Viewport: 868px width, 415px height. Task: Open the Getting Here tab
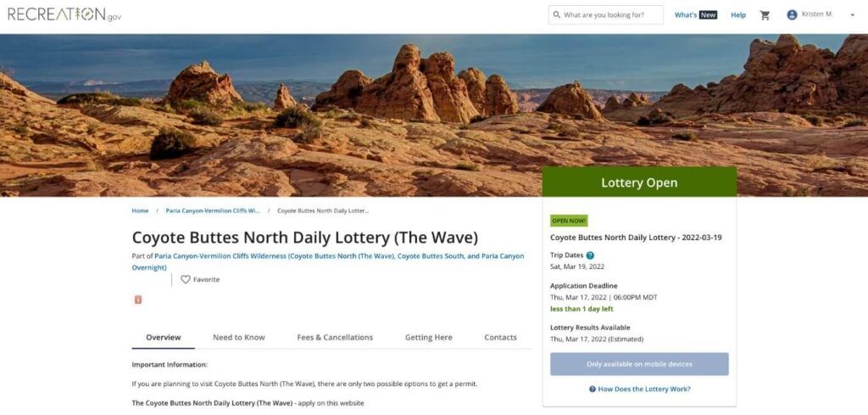coord(428,338)
